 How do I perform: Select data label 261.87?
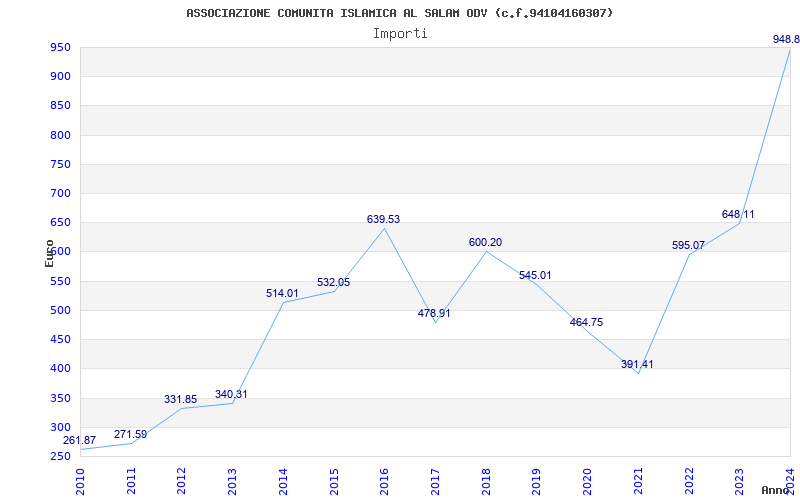[x=79, y=440]
